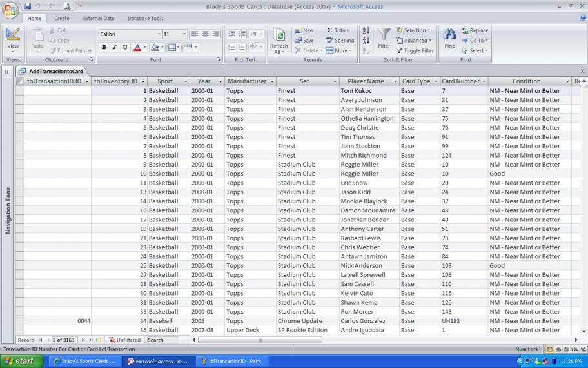588x368 pixels.
Task: Click the Windows Start button
Action: [21, 362]
